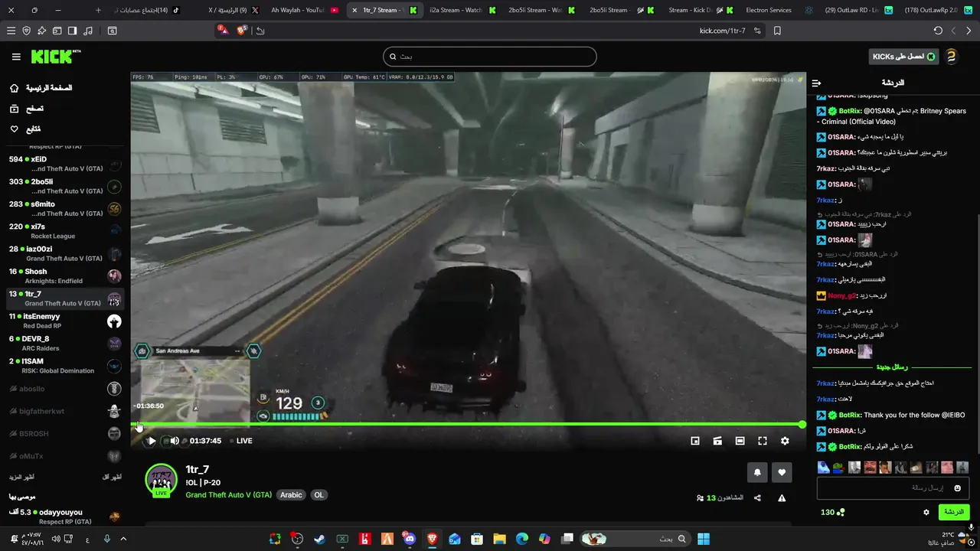Open the user profile avatar menu
This screenshot has height=551, width=980.
(x=951, y=57)
